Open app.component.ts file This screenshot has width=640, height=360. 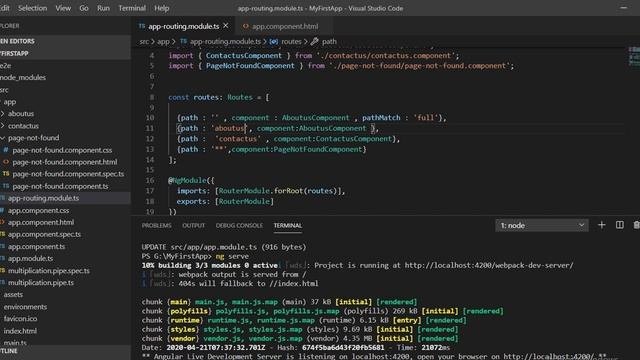pos(36,247)
